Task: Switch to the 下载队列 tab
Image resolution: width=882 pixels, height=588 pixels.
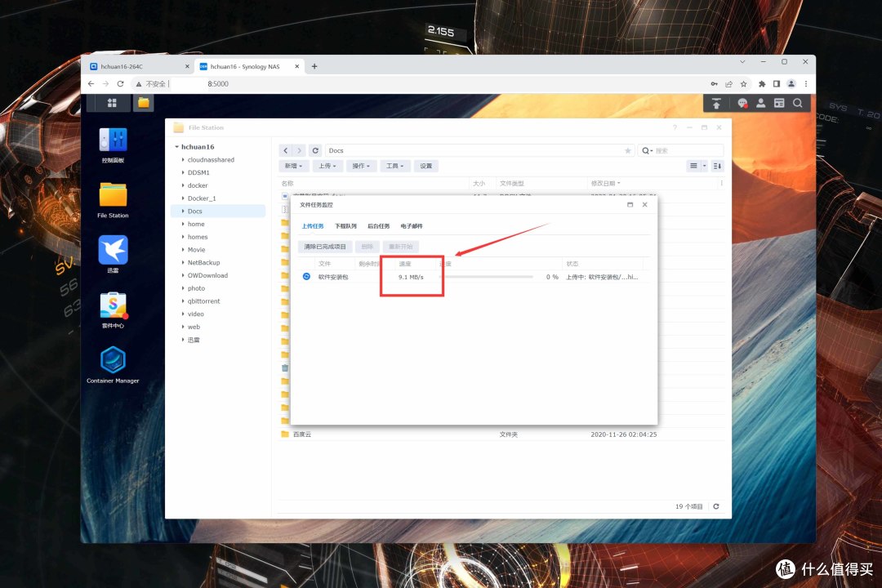Action: (x=345, y=226)
